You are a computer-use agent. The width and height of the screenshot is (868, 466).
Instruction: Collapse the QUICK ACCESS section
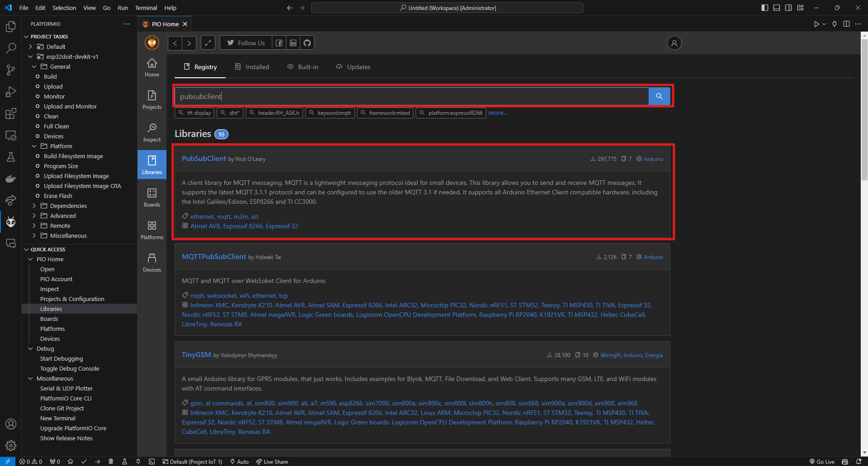pyautogui.click(x=47, y=249)
